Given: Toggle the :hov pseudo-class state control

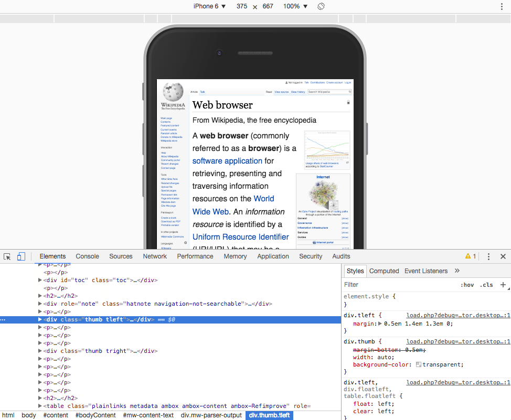Looking at the screenshot, I should point(467,285).
